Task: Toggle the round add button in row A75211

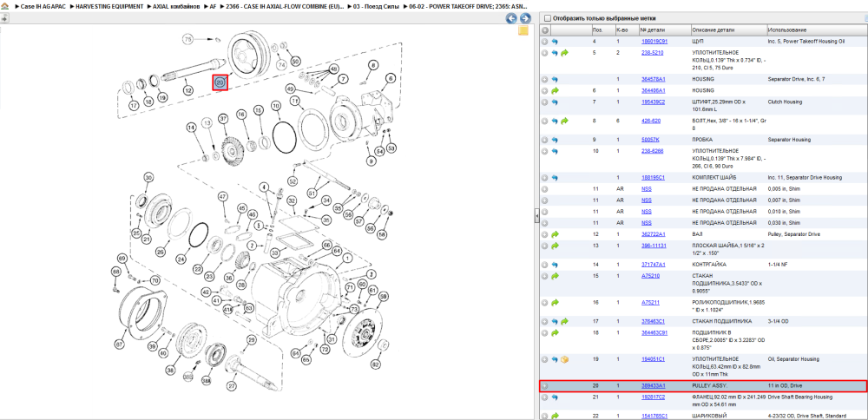Action: click(x=545, y=303)
